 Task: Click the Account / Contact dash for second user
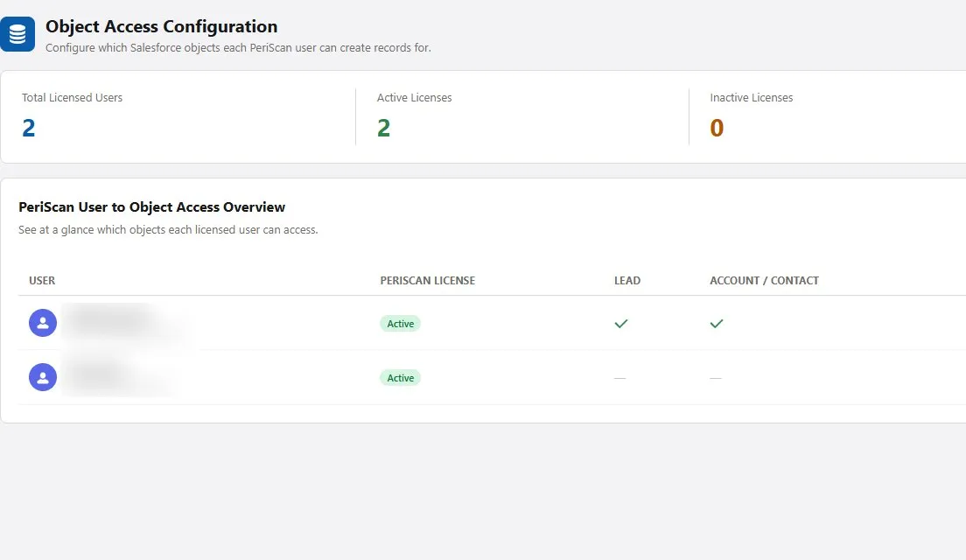(715, 378)
